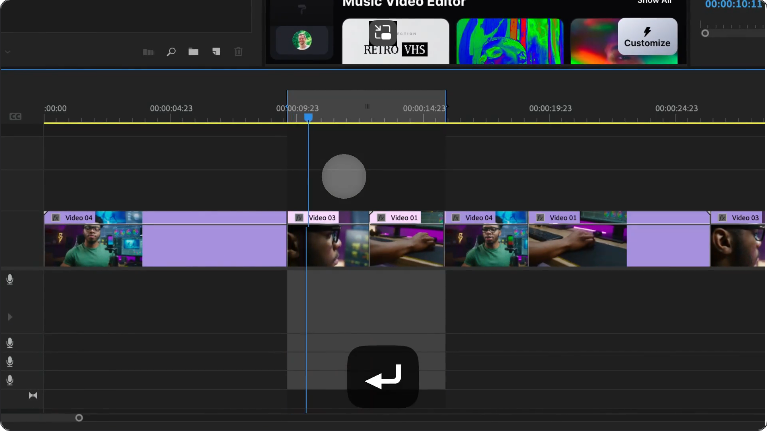Select the Video 03 clip at playhead
Viewport: 767px width, 431px height.
pyautogui.click(x=326, y=240)
